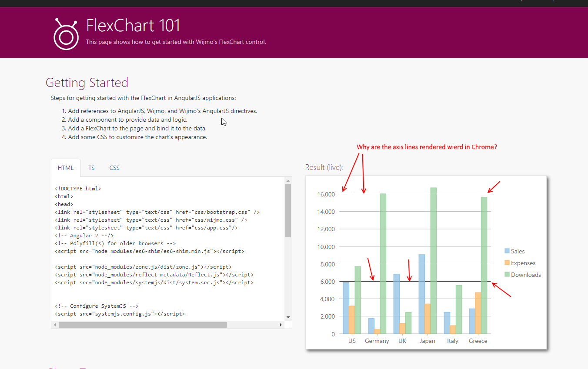Select the HTML tab
This screenshot has height=369, width=588.
(65, 167)
